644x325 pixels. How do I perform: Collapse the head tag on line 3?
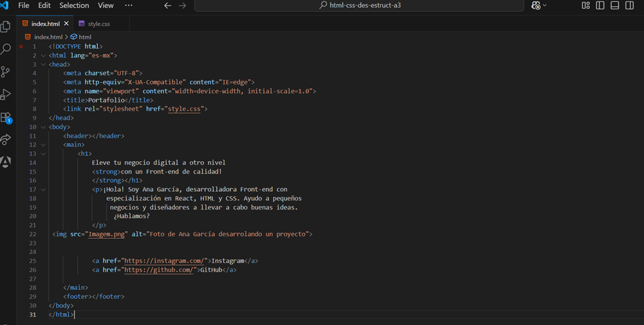click(x=43, y=65)
